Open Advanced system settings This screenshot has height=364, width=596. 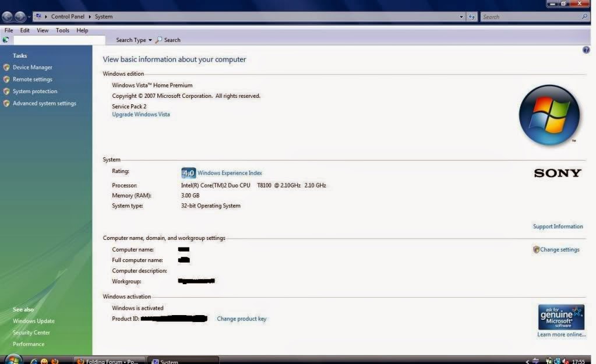44,103
